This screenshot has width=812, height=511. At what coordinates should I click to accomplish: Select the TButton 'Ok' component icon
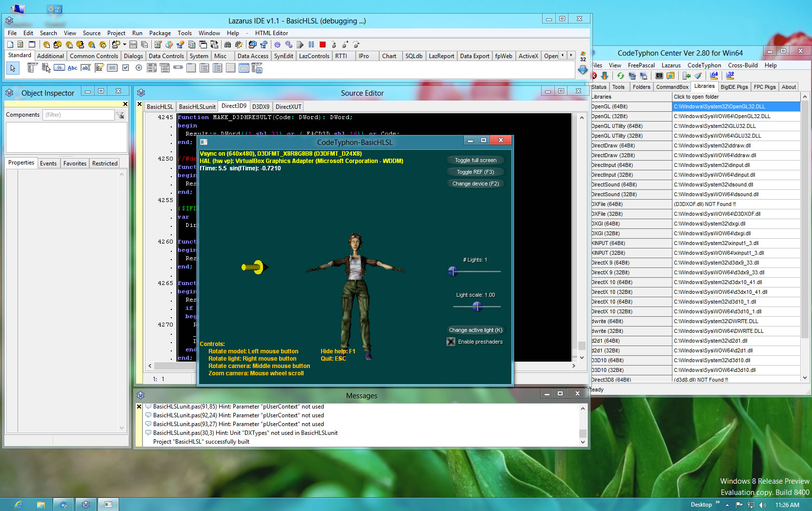point(60,68)
